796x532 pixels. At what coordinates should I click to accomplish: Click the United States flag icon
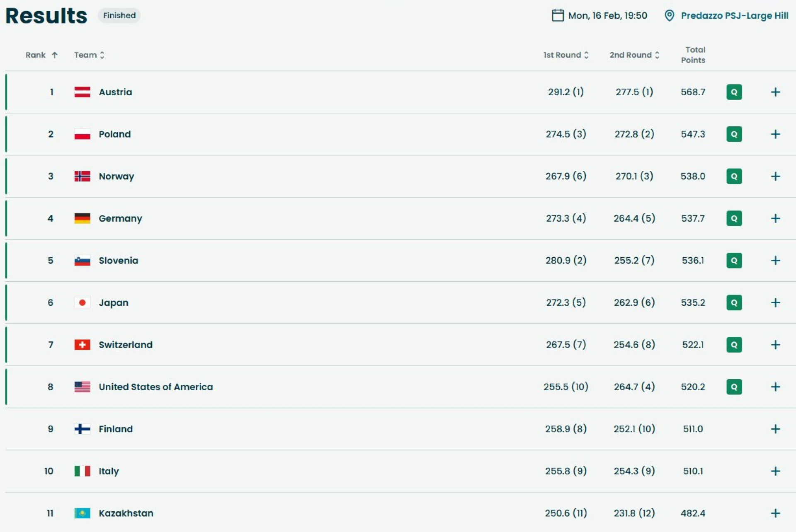pos(82,387)
